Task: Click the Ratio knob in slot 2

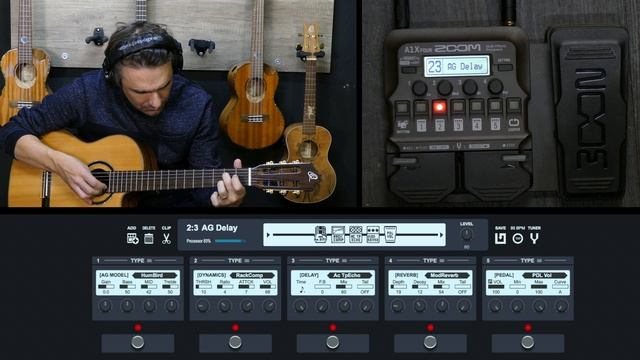Action: (225, 306)
